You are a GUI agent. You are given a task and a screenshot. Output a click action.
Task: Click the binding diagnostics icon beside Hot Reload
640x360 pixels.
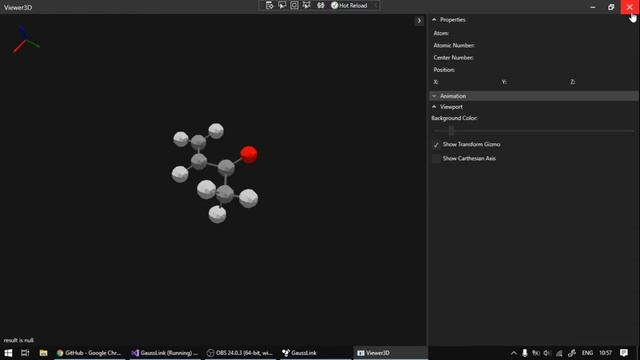pyautogui.click(x=321, y=5)
